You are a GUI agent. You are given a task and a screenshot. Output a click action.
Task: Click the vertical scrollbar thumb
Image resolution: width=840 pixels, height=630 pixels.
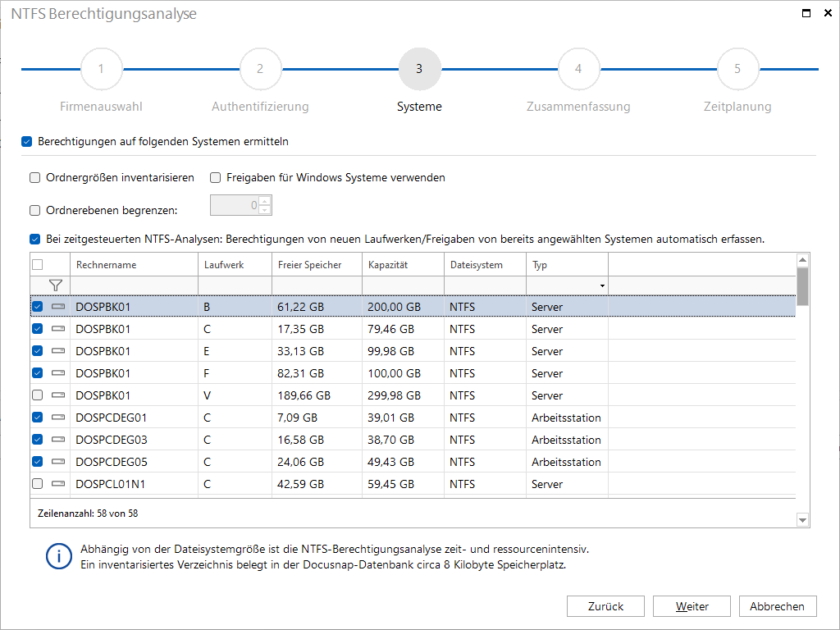(802, 286)
